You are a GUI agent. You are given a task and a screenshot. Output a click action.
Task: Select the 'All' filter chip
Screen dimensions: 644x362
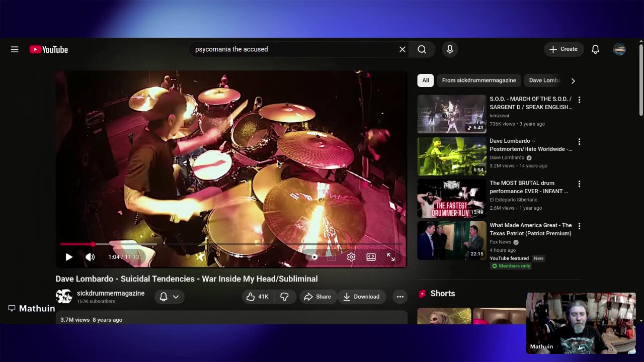click(426, 80)
